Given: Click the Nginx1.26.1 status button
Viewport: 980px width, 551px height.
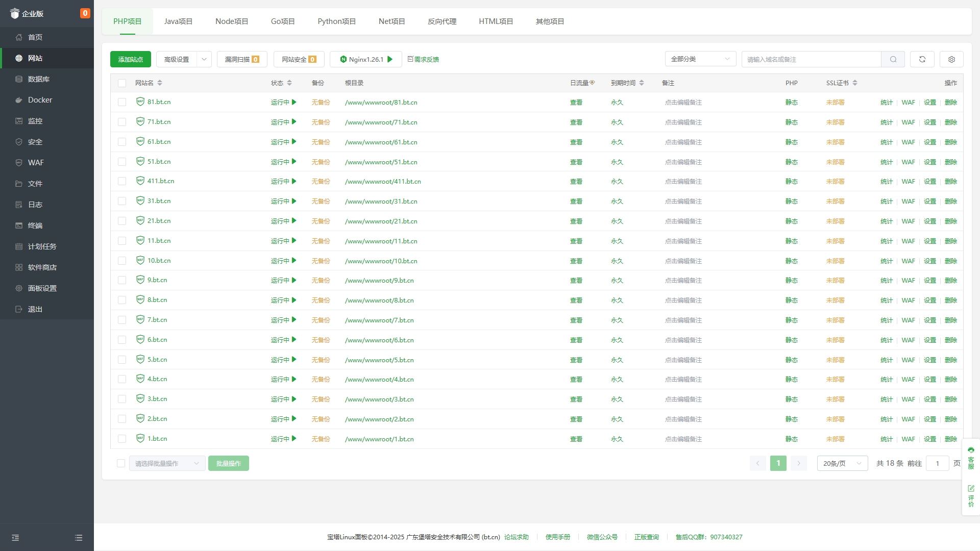Looking at the screenshot, I should (x=366, y=59).
